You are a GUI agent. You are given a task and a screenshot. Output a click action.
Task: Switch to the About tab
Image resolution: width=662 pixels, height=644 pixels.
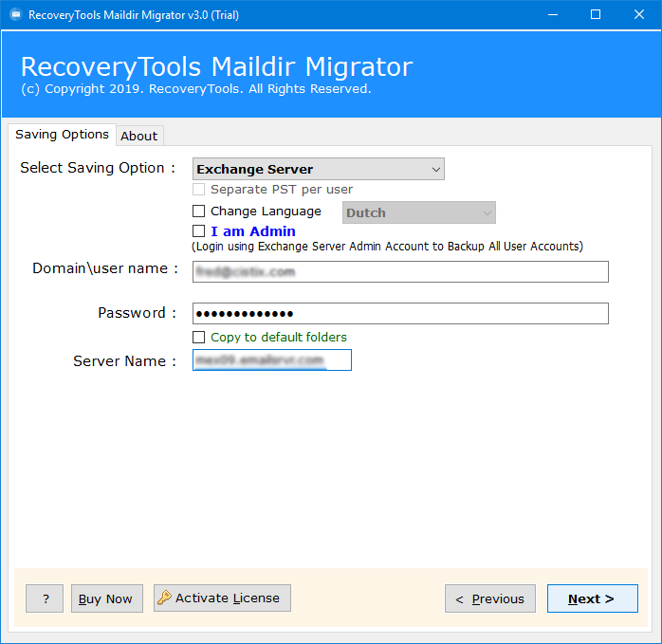pos(139,136)
